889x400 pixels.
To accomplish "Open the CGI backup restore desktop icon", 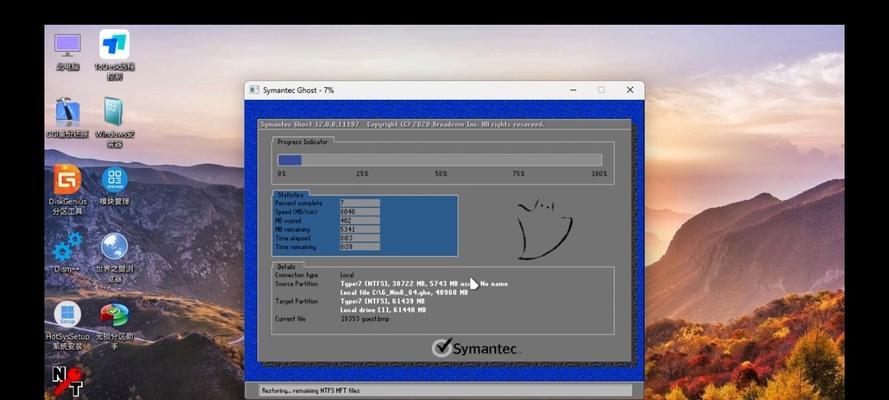I will (x=67, y=113).
